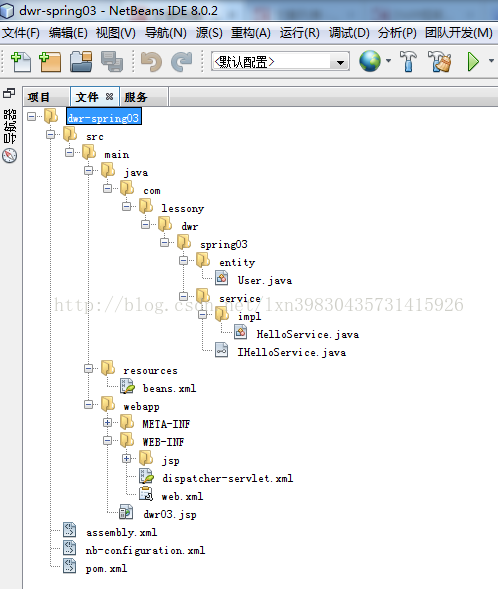Open the navigator compass icon in sidebar
Viewport: 498px width, 589px height.
(9, 156)
